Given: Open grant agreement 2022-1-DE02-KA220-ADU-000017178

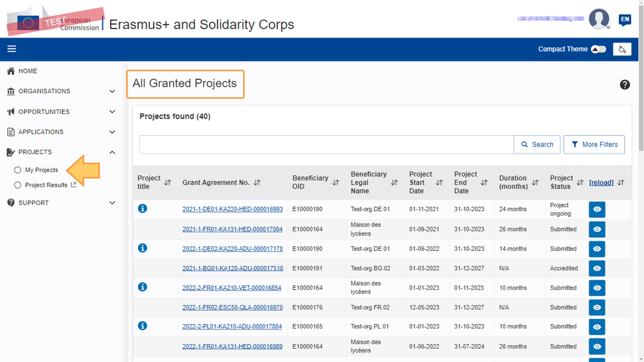Looking at the screenshot, I should pos(233,249).
